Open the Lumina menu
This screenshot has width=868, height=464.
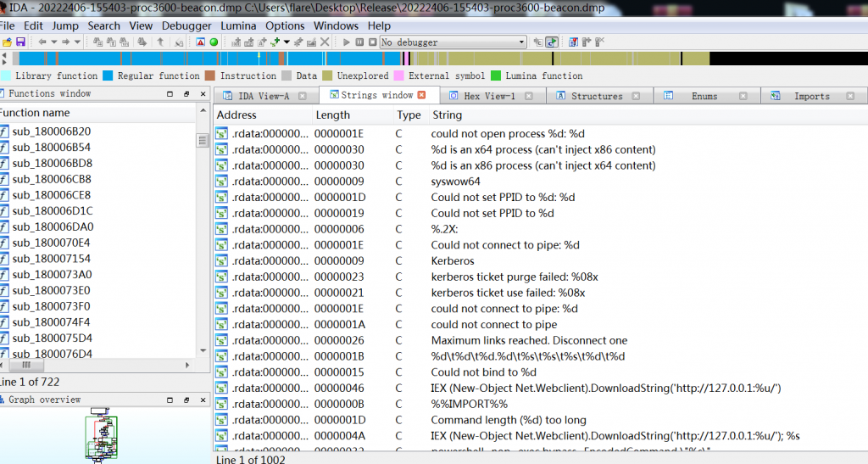[x=238, y=25]
